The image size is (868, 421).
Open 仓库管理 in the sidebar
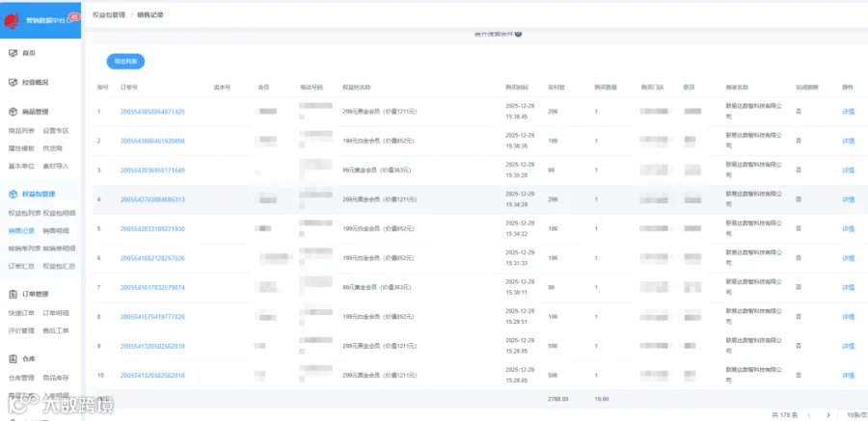[21, 378]
